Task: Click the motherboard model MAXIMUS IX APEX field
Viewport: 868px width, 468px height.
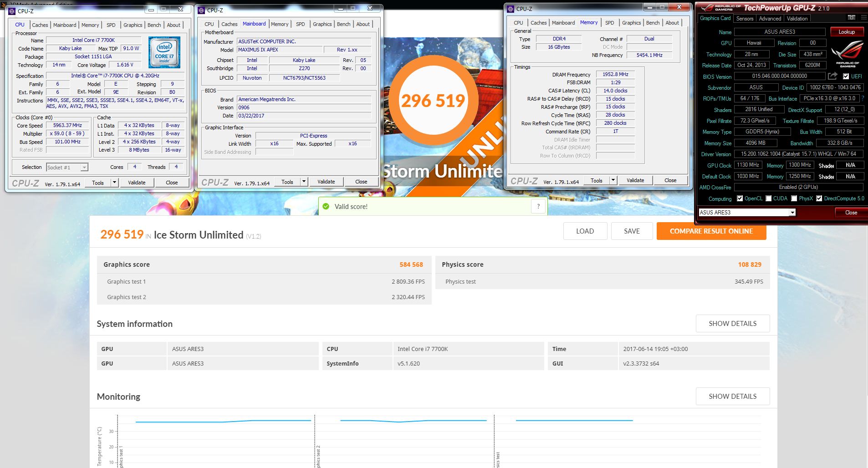Action: [280, 50]
